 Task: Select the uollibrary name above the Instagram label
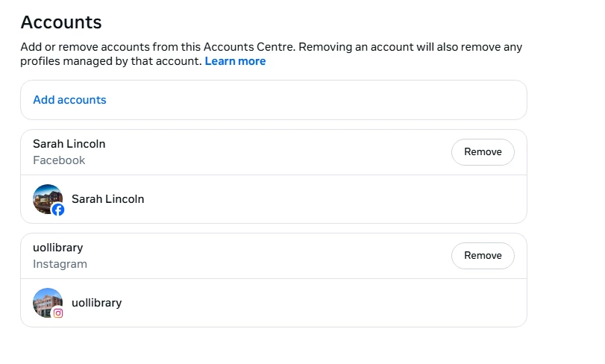point(57,247)
